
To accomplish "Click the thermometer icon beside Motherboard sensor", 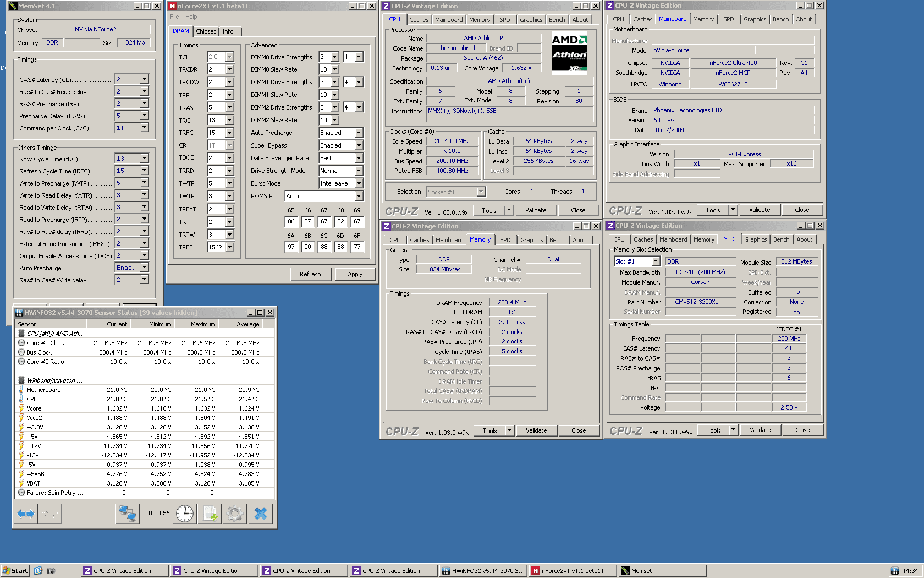I will tap(21, 390).
